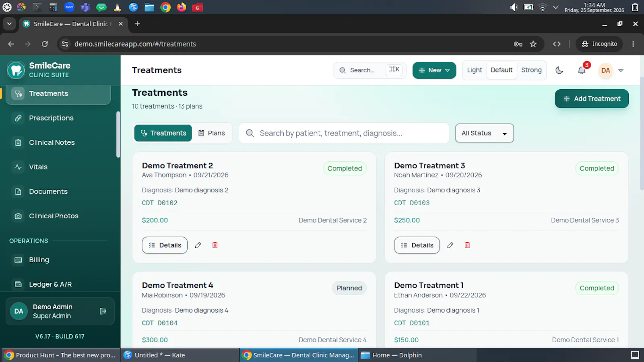
Task: Select the Treatments tab toggle
Action: pyautogui.click(x=163, y=133)
